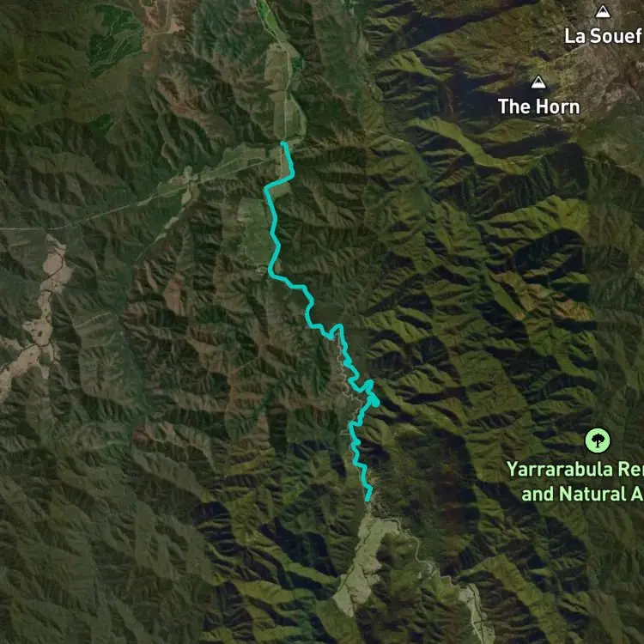Click the trail's sharp westward bend near top

pos(267,188)
